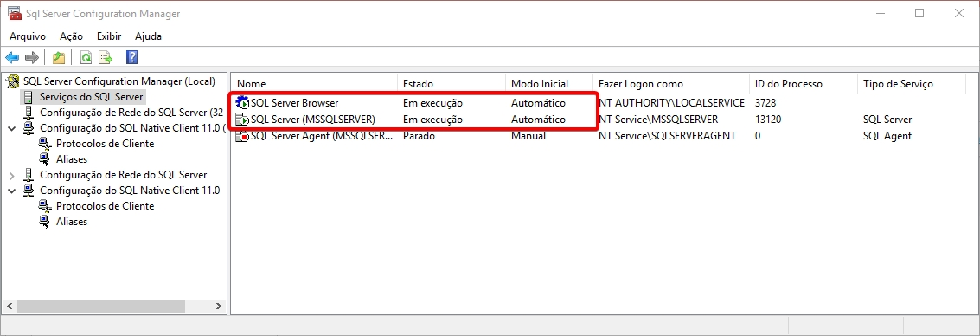Viewport: 980px width, 336px height.
Task: Expand Configuração de Rede do SQL Server node
Action: pyautogui.click(x=11, y=175)
